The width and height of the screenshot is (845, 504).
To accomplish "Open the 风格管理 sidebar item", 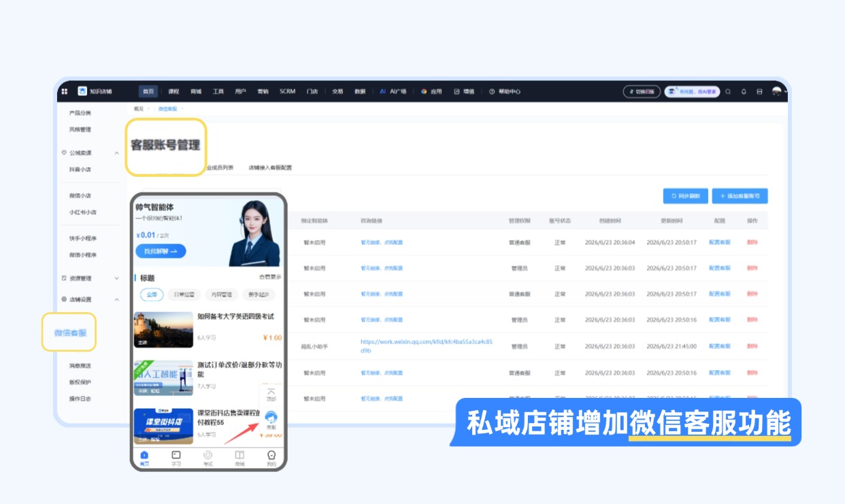I will (x=80, y=129).
